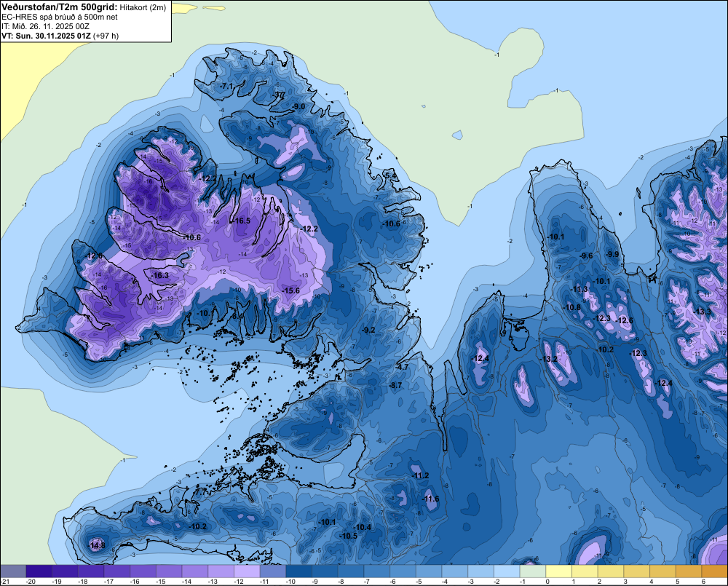Screen dimensions: 728x586
Task: Click the -9.2 temperature value
Action: [x=368, y=330]
